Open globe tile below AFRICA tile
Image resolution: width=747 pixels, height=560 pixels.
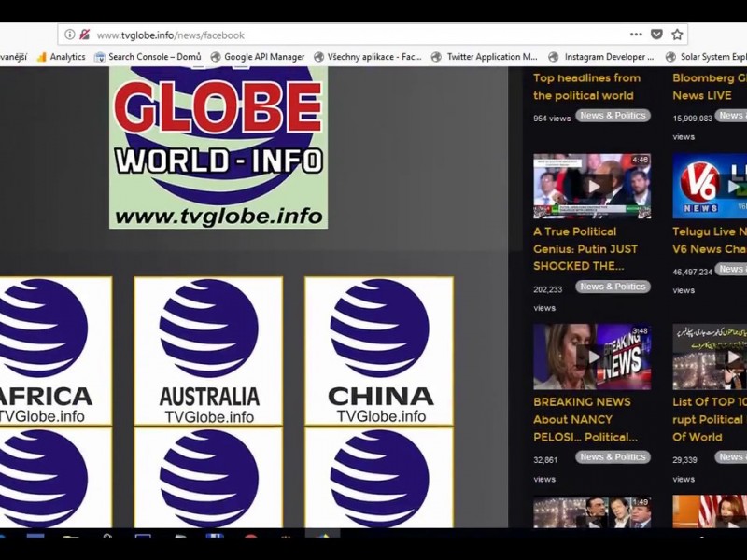pyautogui.click(x=56, y=478)
